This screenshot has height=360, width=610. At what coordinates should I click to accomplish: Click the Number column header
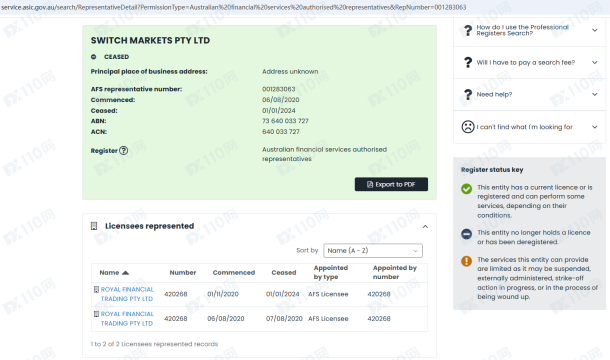[182, 272]
